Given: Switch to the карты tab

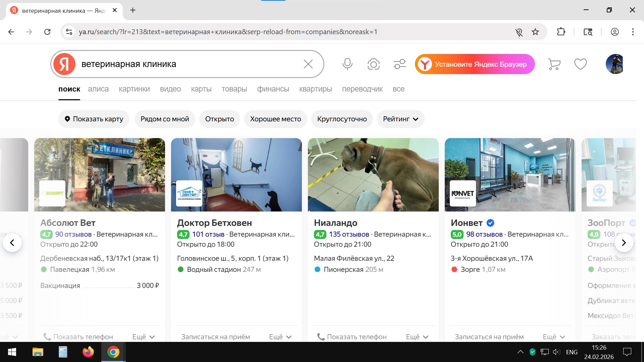Looking at the screenshot, I should [201, 89].
